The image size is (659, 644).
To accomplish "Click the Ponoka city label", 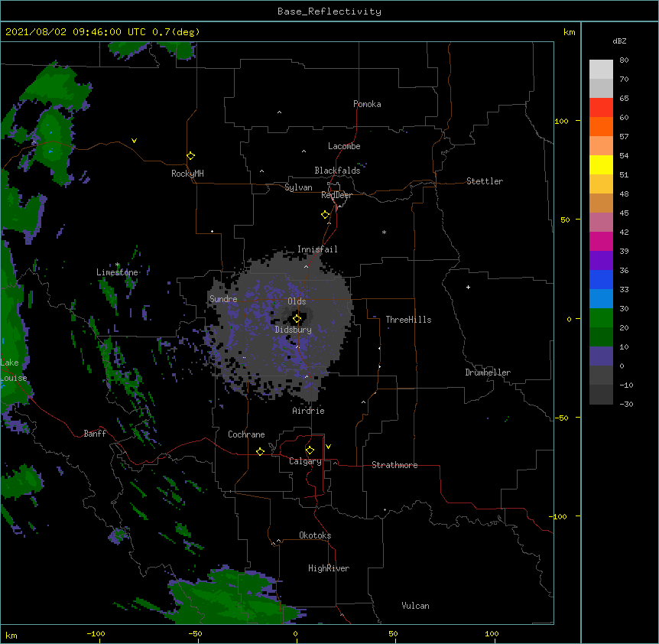I will (367, 104).
